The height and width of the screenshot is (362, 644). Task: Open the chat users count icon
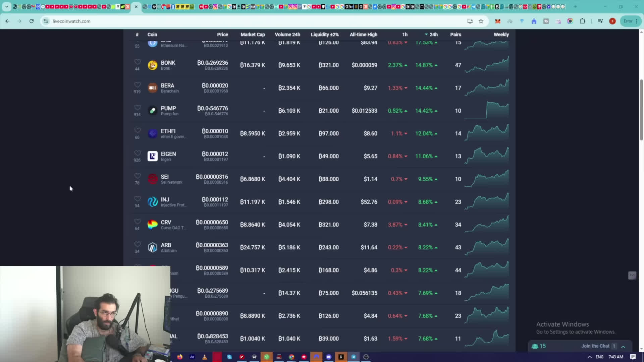click(539, 346)
